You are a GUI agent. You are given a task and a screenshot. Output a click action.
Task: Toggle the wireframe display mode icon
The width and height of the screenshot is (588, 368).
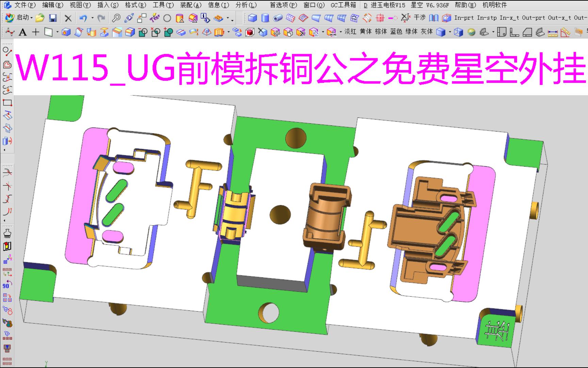click(459, 32)
